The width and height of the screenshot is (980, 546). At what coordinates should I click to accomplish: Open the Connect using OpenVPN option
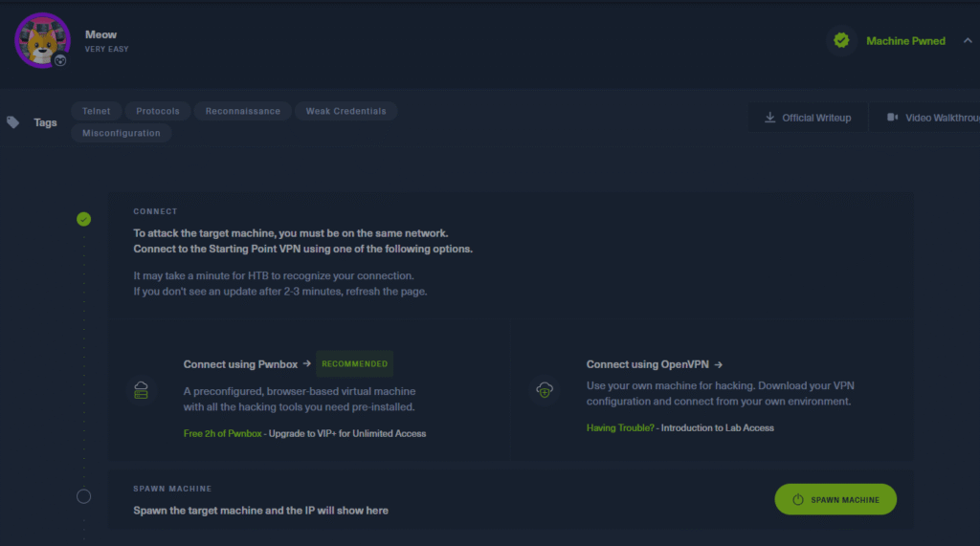click(x=654, y=364)
